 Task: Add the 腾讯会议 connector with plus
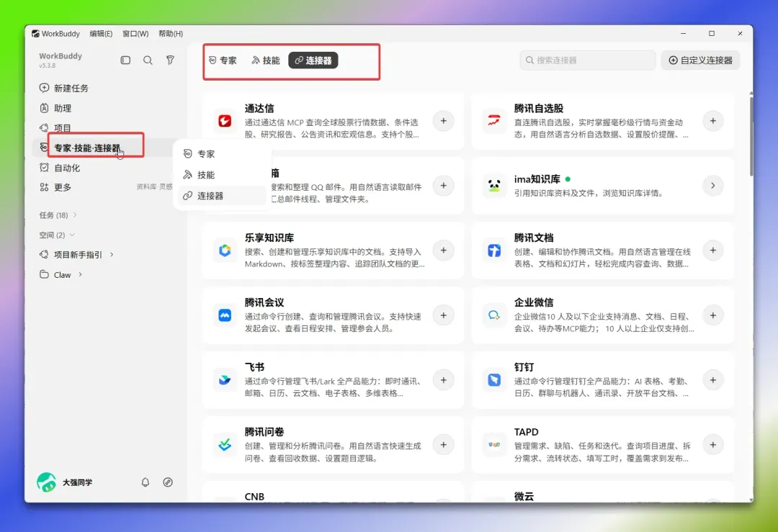tap(444, 315)
